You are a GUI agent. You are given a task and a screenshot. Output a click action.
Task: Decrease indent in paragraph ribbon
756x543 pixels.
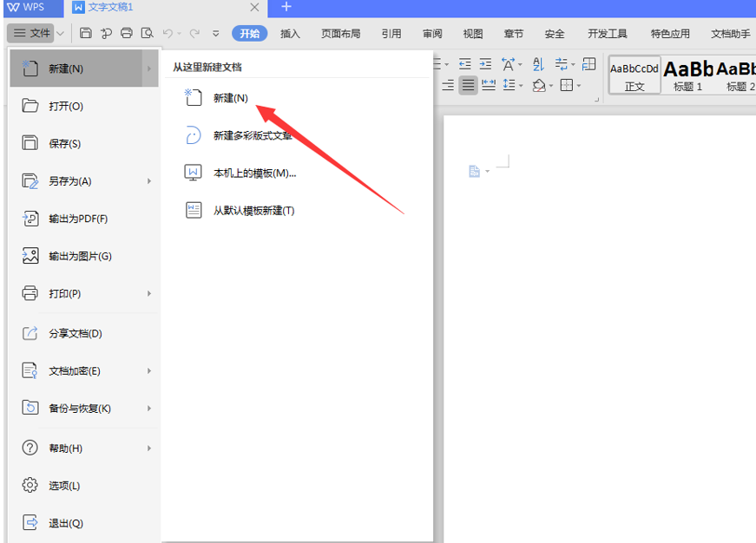pos(464,63)
